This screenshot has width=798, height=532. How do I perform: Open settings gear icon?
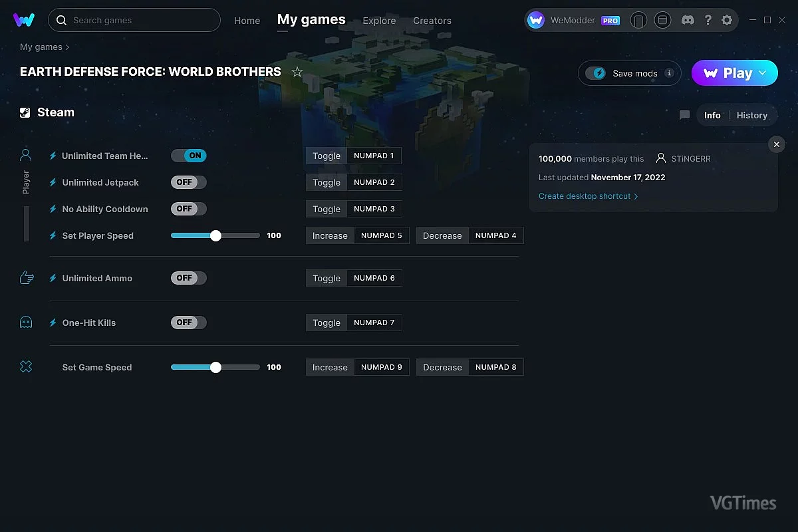click(727, 21)
